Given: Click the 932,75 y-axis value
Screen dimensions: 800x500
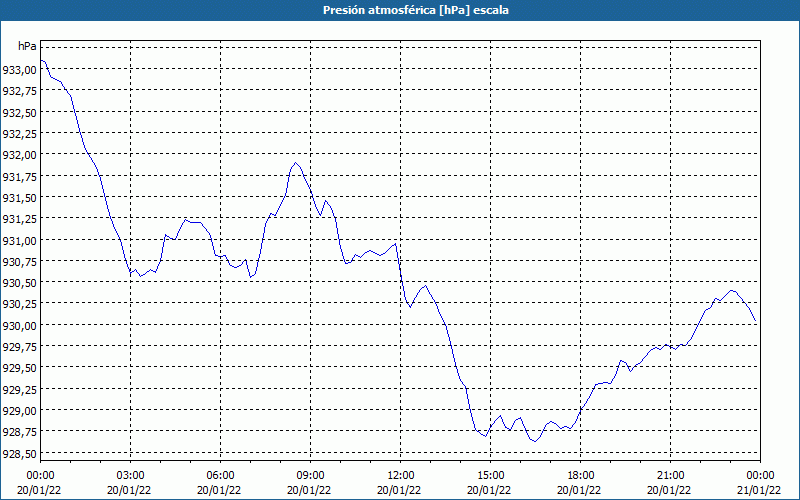Looking at the screenshot, I should (19, 91).
